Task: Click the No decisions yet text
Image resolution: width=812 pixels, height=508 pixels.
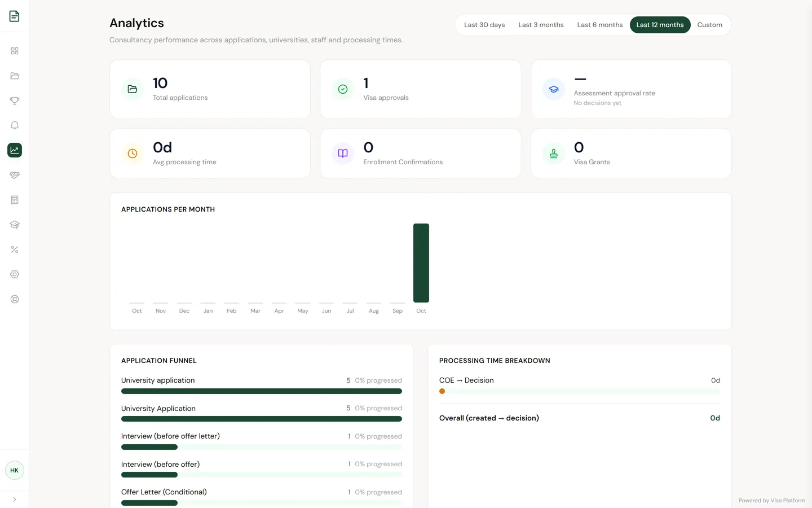Action: 598,103
